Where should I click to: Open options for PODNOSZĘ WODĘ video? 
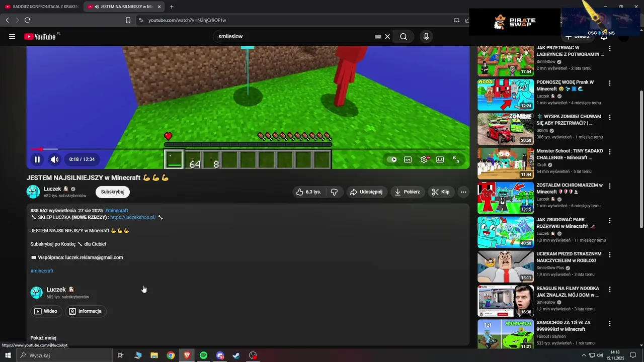pos(610,83)
